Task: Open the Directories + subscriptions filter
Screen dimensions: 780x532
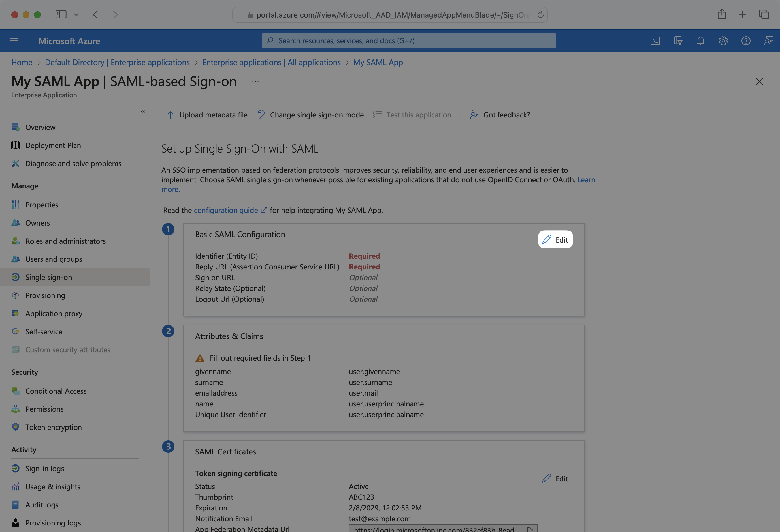Action: (678, 40)
